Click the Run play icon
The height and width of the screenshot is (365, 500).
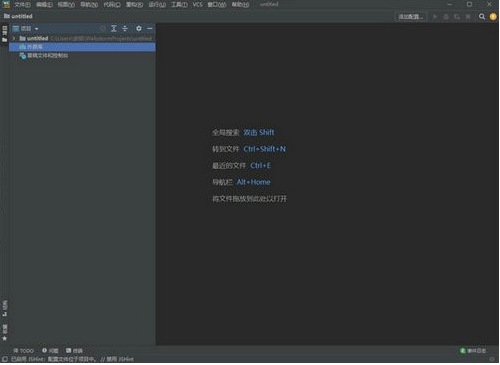click(x=435, y=17)
